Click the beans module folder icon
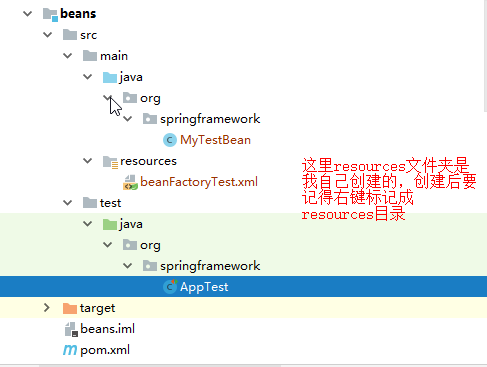 [50, 14]
